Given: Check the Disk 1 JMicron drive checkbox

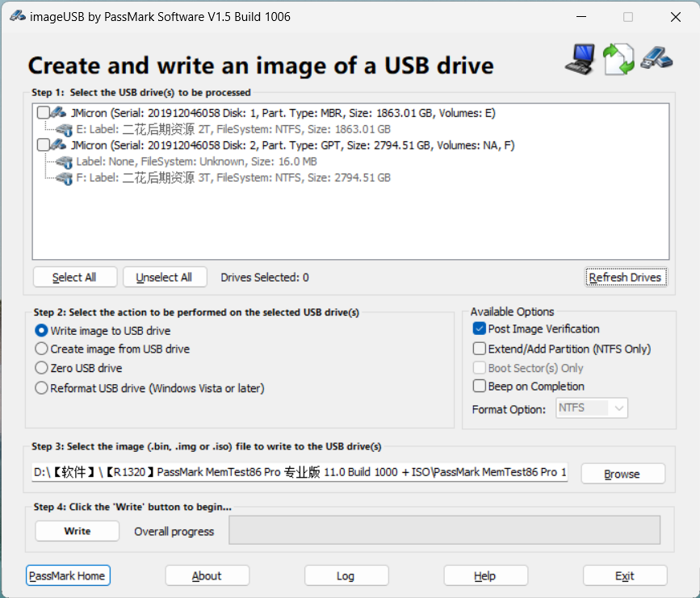Looking at the screenshot, I should tap(43, 112).
